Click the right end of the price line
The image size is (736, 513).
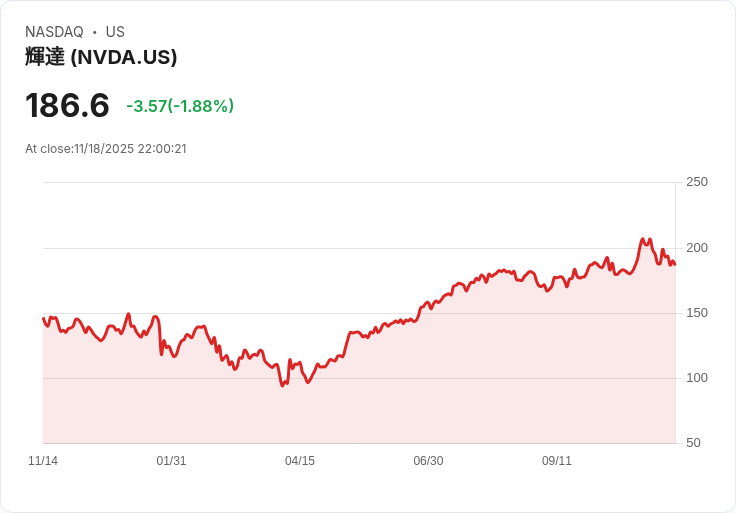(x=674, y=264)
